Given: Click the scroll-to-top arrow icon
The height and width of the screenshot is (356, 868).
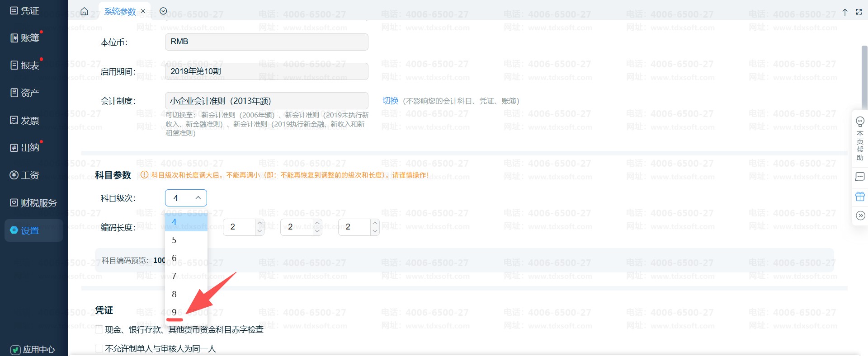Looking at the screenshot, I should [x=844, y=12].
